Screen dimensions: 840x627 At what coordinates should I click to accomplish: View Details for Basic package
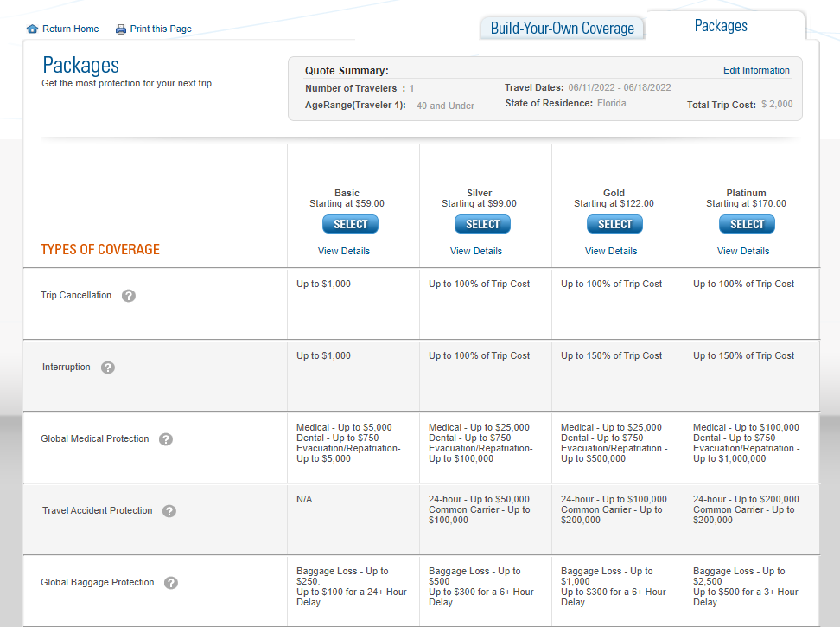pos(344,251)
